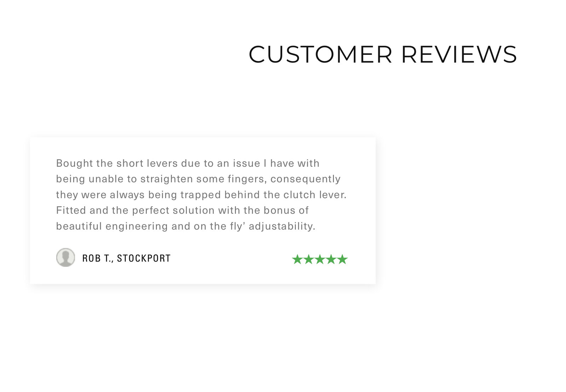Screen dimensions: 566x392
Task: Click Rob T.'s profile avatar icon
Action: [65, 257]
